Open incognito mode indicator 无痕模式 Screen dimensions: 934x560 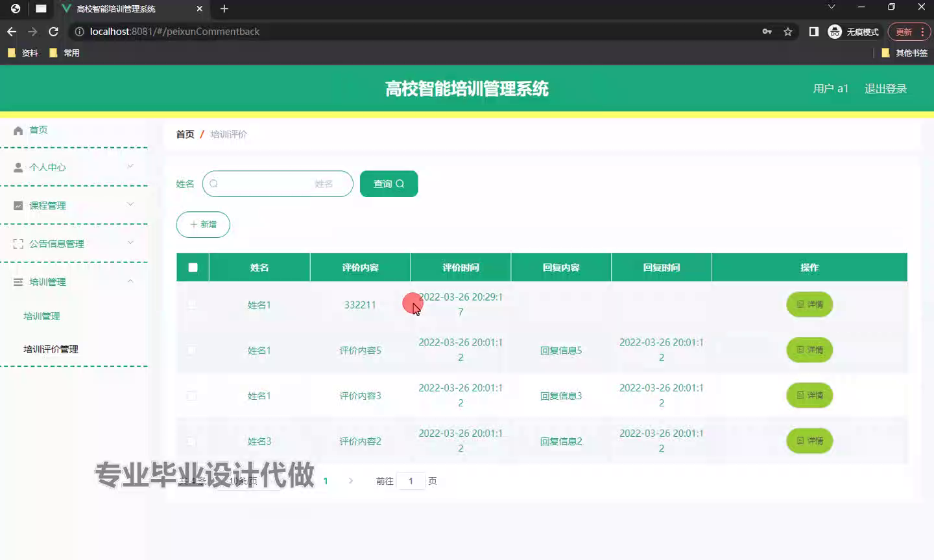(x=854, y=32)
